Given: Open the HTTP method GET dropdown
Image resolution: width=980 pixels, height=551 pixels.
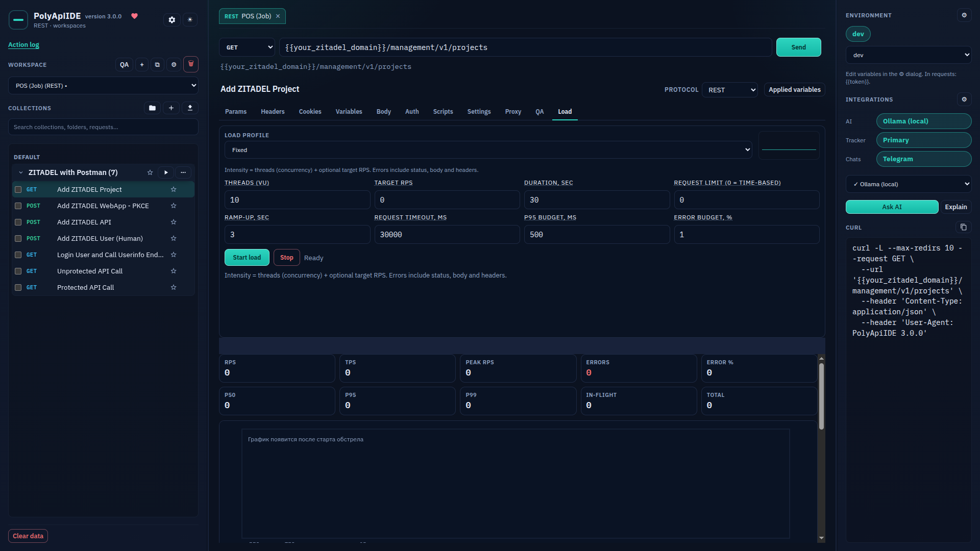Looking at the screenshot, I should pyautogui.click(x=247, y=47).
